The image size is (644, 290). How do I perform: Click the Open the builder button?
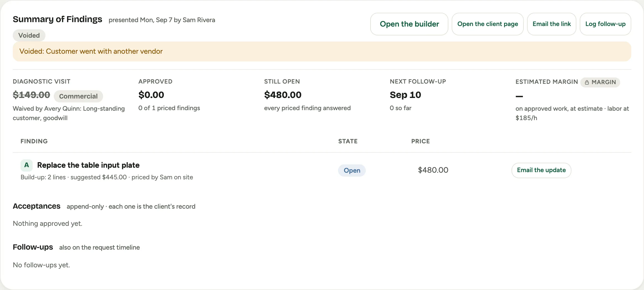click(x=409, y=24)
